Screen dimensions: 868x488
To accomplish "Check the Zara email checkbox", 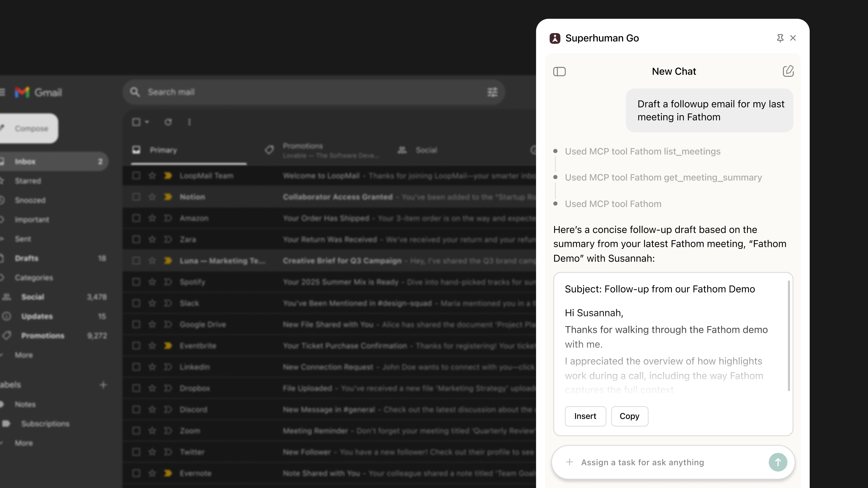I will [136, 239].
